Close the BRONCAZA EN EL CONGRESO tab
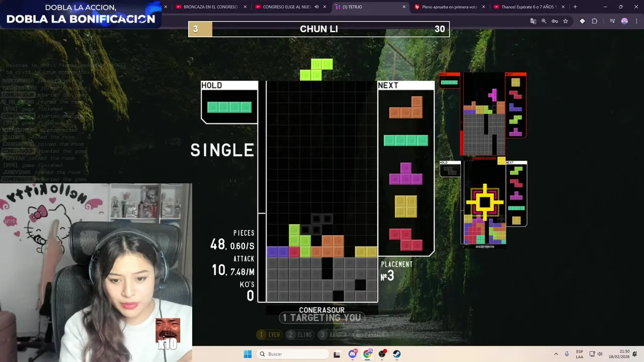The height and width of the screenshot is (362, 644). (x=245, y=7)
